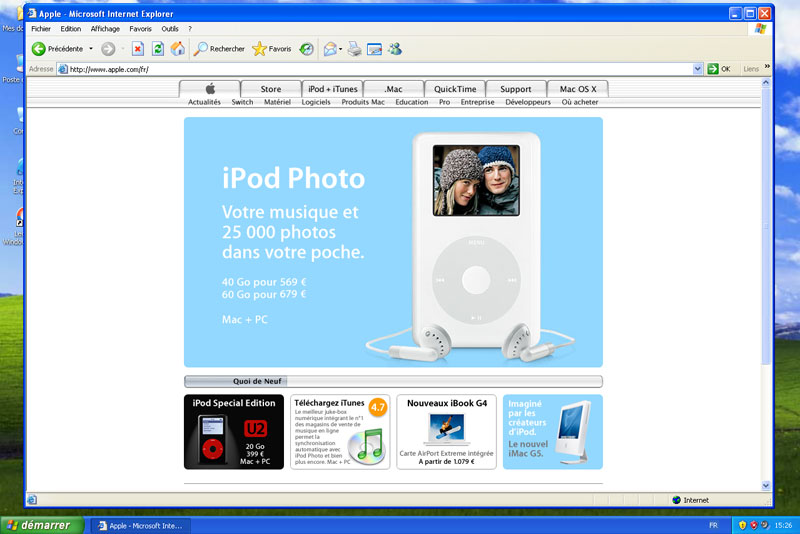The height and width of the screenshot is (534, 800).
Task: Click the red shield tray icon
Action: pos(754,525)
